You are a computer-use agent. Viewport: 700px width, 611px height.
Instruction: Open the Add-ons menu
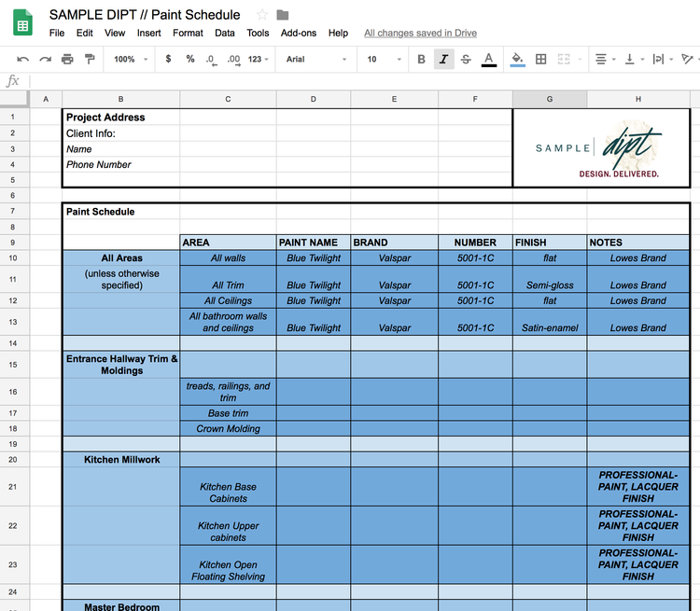[x=299, y=33]
